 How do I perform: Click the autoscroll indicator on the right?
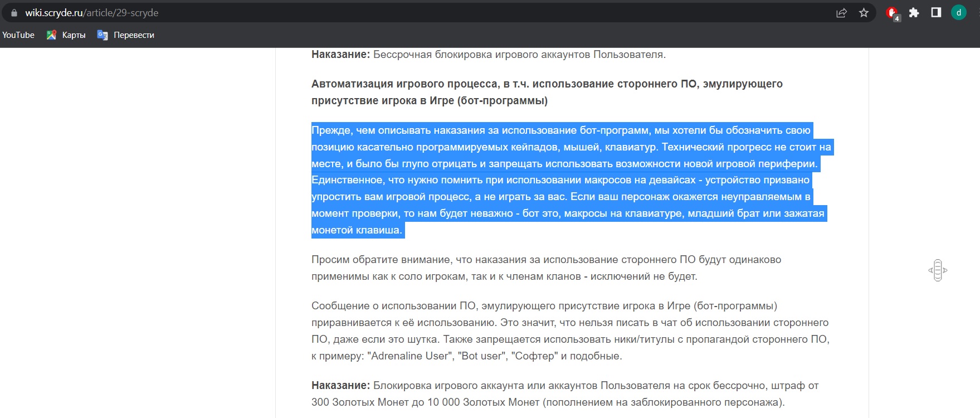tap(938, 270)
